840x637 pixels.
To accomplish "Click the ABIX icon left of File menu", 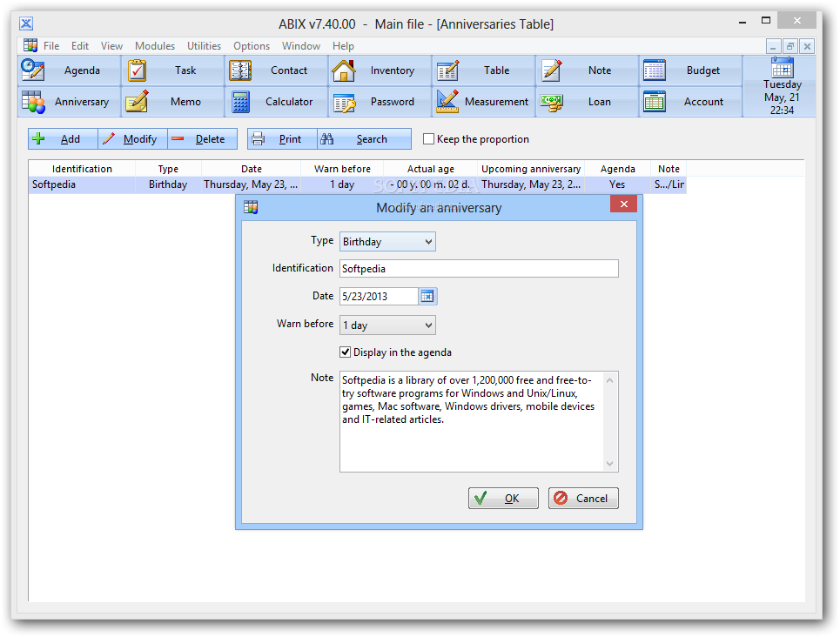I will 30,45.
